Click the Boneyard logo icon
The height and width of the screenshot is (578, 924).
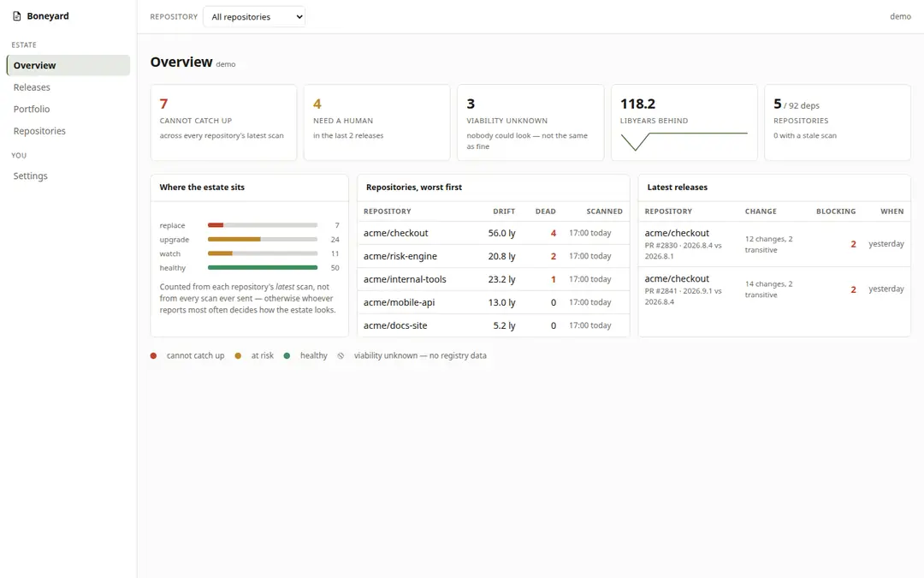pos(16,16)
